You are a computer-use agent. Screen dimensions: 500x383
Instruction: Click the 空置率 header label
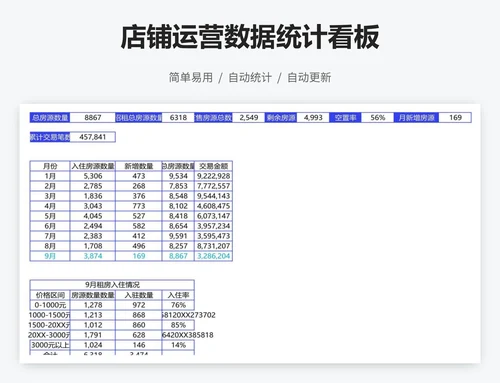(345, 118)
